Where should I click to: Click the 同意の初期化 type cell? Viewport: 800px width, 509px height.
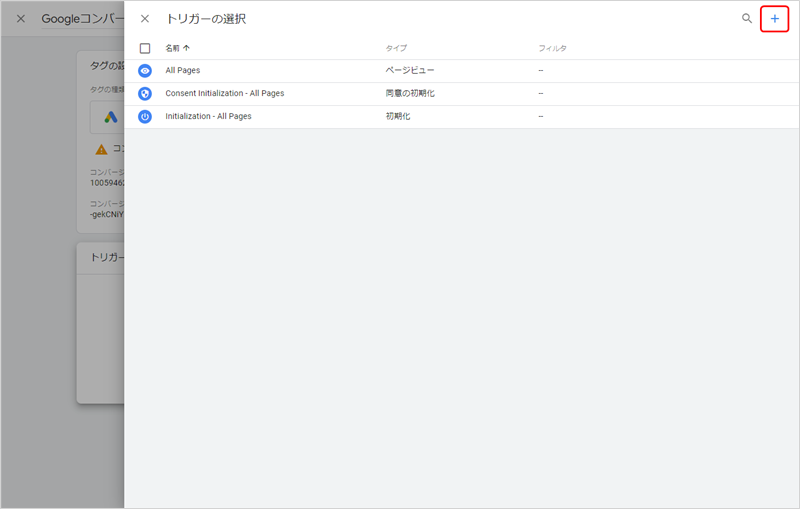tap(410, 93)
